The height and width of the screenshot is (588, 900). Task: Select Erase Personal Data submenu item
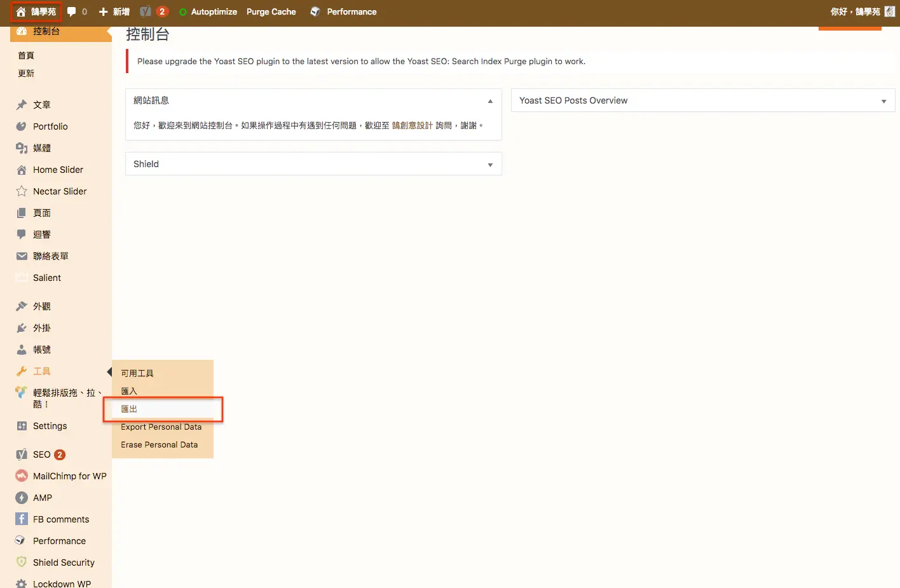click(x=160, y=445)
